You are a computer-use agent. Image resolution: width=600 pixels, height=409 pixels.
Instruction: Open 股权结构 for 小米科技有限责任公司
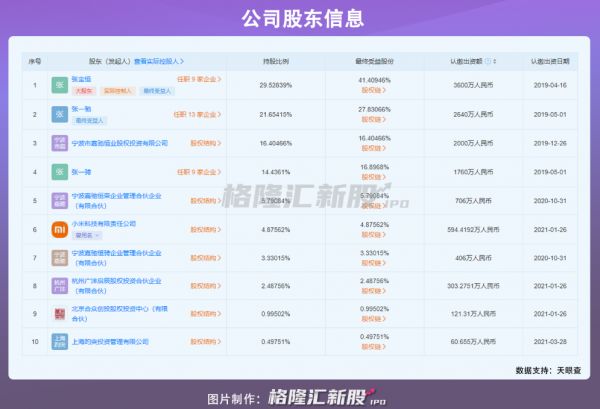[x=206, y=229]
